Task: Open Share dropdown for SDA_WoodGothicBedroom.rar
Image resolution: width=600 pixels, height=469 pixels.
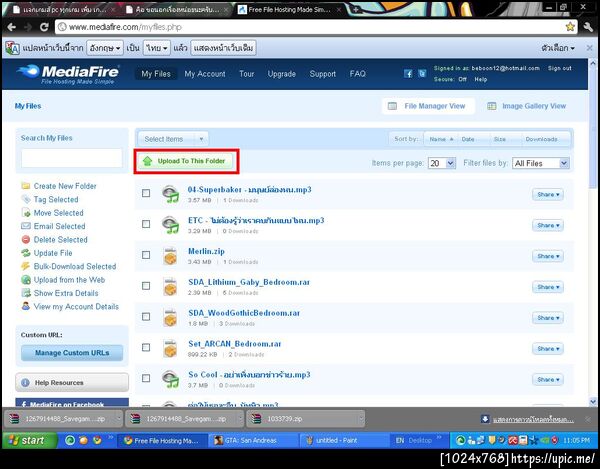Action: coord(548,318)
